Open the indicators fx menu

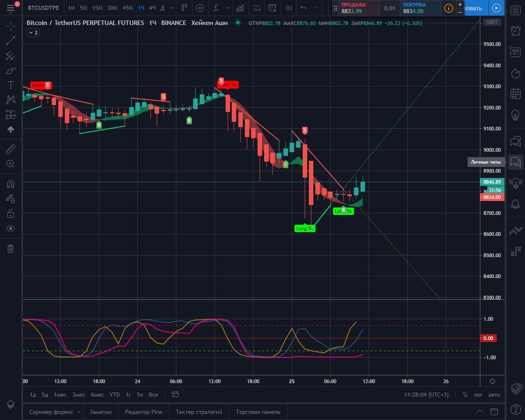[216, 8]
